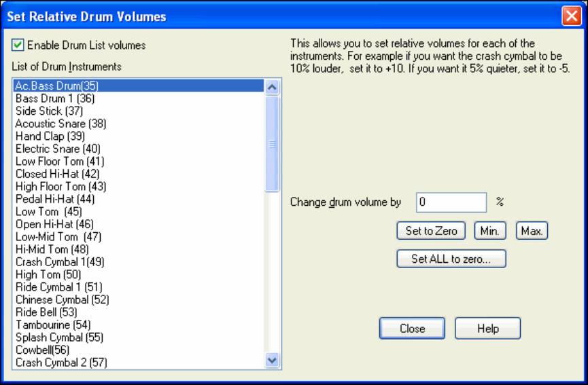
Task: Select Low-Mid Tom (47)
Action: (x=139, y=237)
